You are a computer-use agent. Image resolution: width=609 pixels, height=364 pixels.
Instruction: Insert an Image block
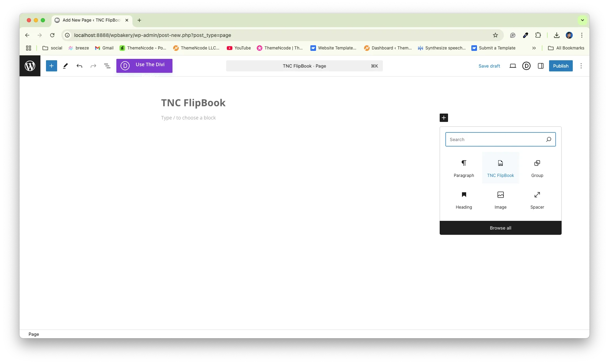click(x=500, y=200)
